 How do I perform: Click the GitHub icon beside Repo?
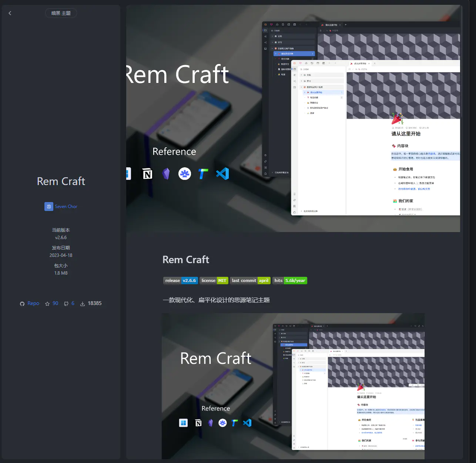click(22, 304)
